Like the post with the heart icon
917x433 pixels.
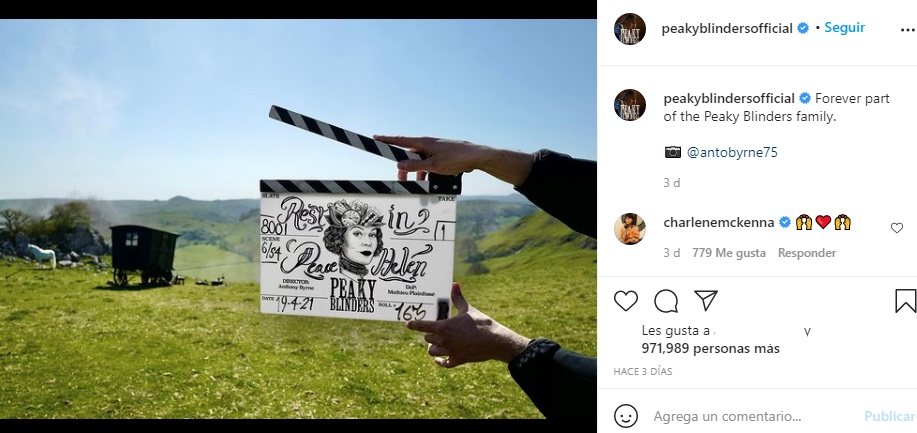point(626,301)
